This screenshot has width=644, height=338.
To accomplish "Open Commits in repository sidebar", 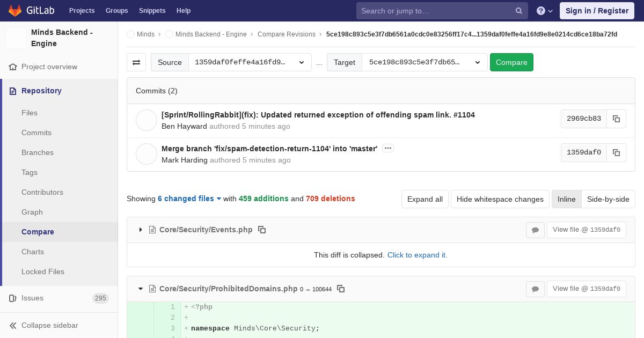I will [x=36, y=133].
